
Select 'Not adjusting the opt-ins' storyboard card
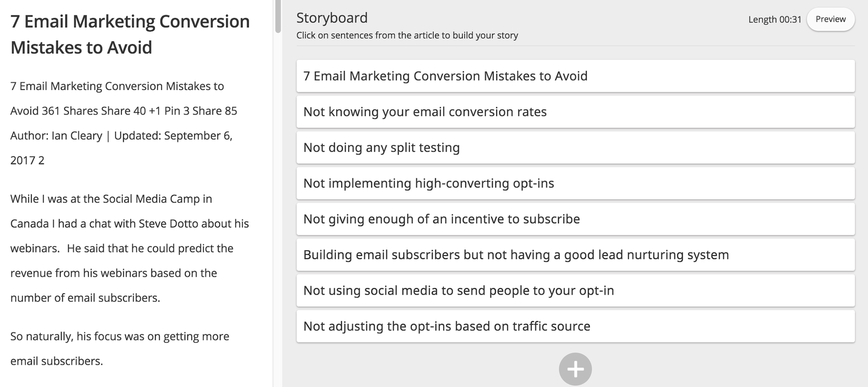(x=575, y=327)
